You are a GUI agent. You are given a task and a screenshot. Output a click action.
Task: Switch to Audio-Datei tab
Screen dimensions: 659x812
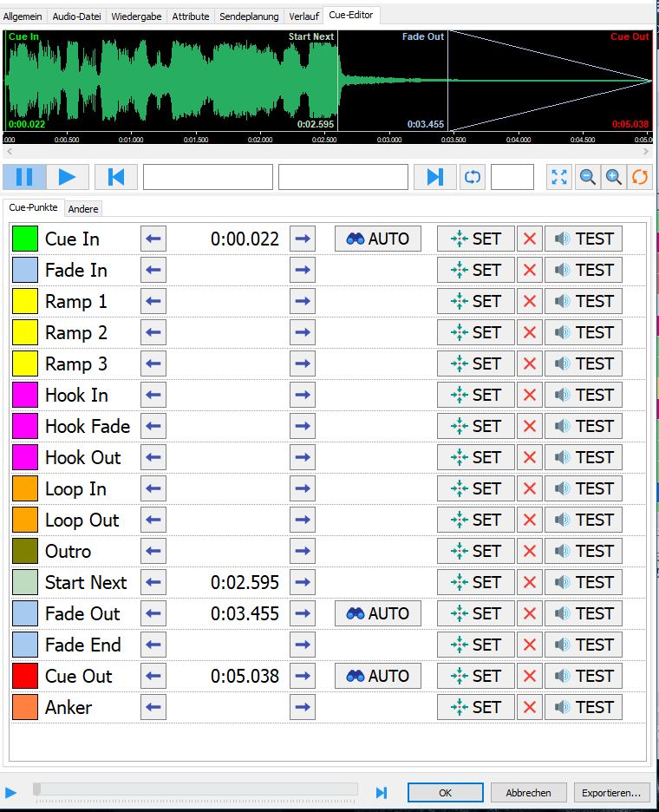coord(76,16)
